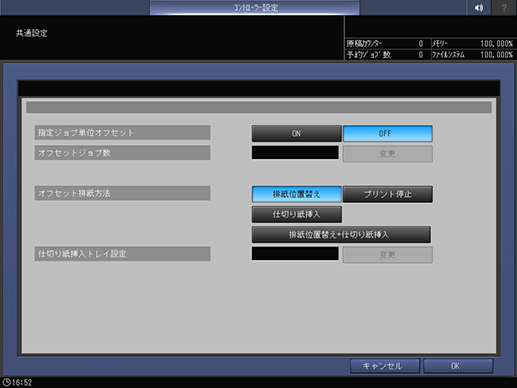The height and width of the screenshot is (388, 517).
Task: Click the 指定ジョブ単位オフセット label
Action: point(122,133)
